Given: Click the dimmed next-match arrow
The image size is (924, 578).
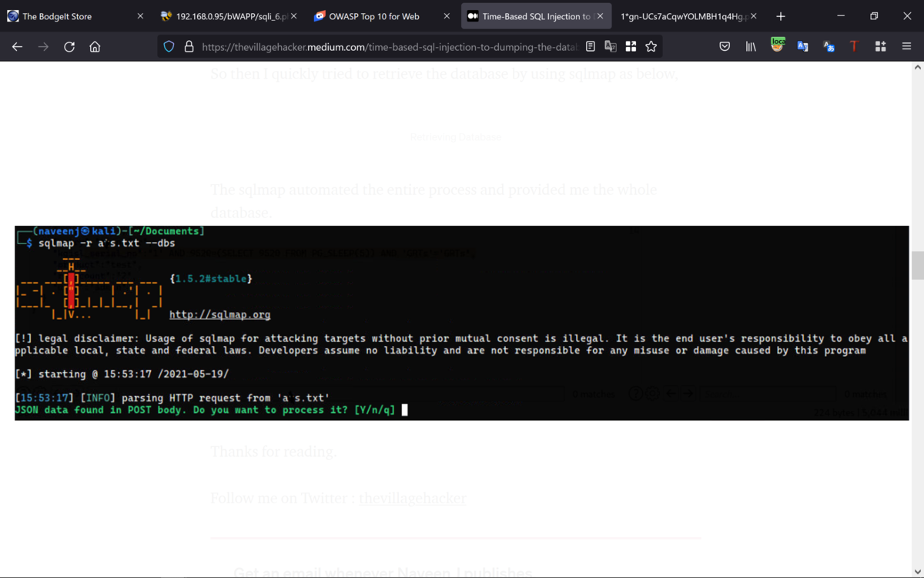Looking at the screenshot, I should 688,394.
